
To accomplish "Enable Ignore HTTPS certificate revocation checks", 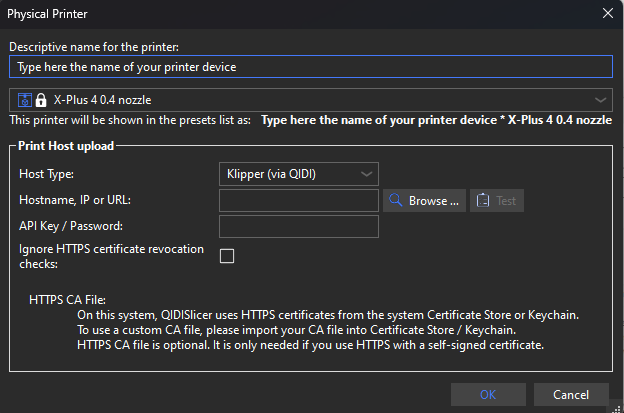I will point(227,256).
